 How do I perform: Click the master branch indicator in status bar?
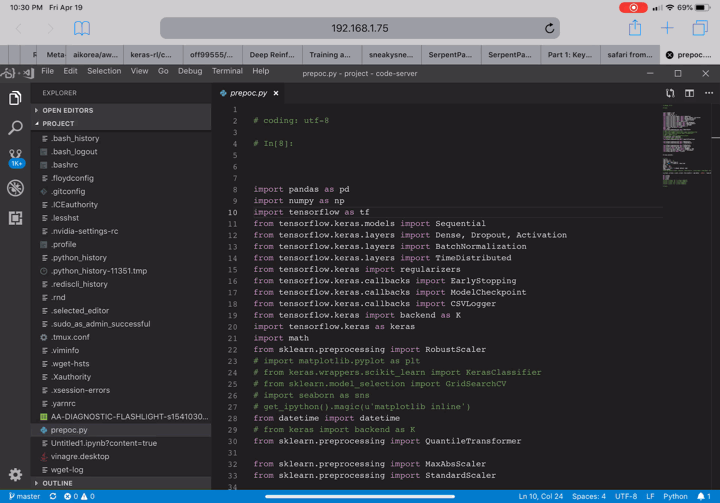(x=24, y=496)
